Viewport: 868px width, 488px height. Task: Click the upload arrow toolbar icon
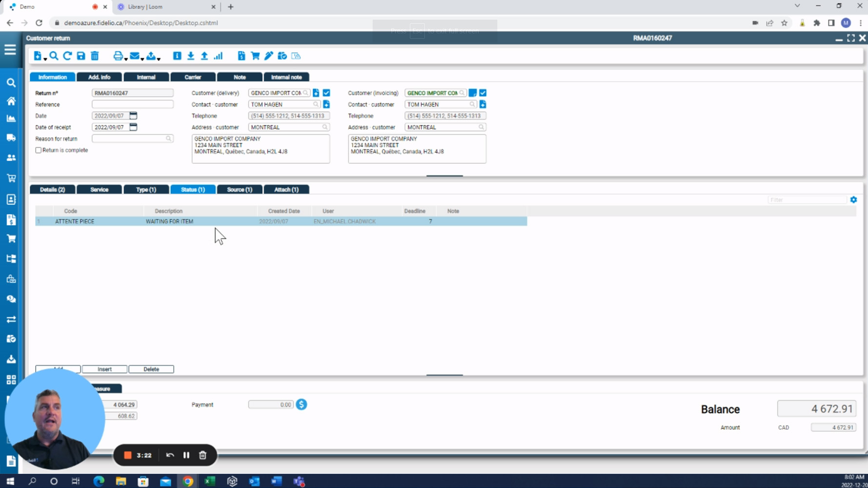coord(204,56)
